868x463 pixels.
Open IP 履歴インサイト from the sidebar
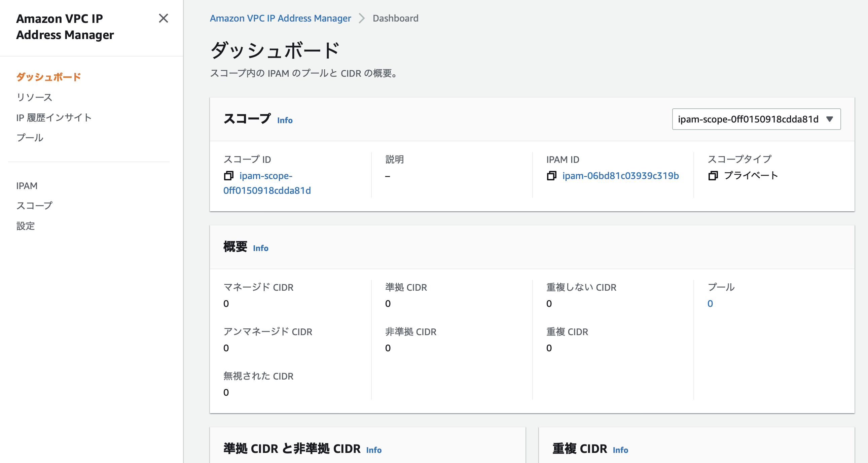click(53, 117)
